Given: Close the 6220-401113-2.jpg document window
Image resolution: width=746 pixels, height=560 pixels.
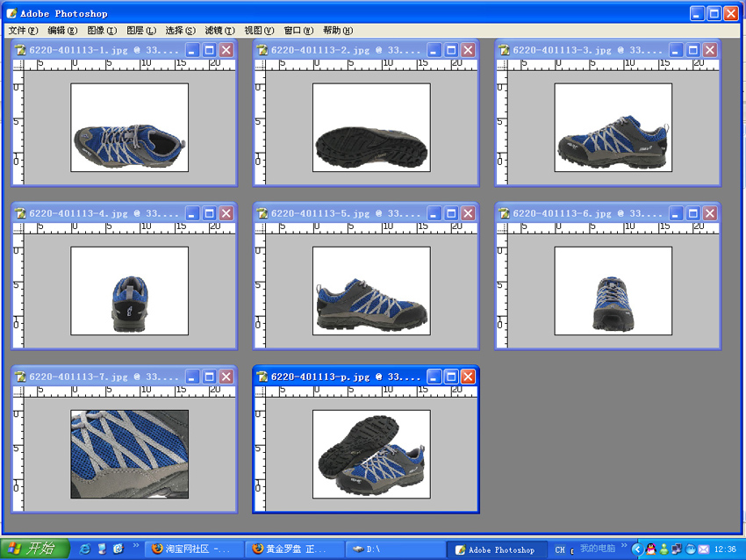Looking at the screenshot, I should point(468,50).
